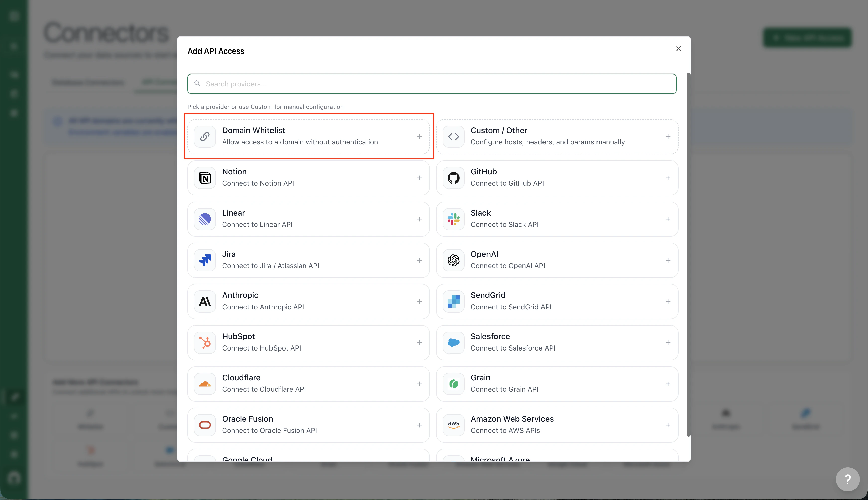Add Custom / Other via its plus icon

click(x=668, y=137)
